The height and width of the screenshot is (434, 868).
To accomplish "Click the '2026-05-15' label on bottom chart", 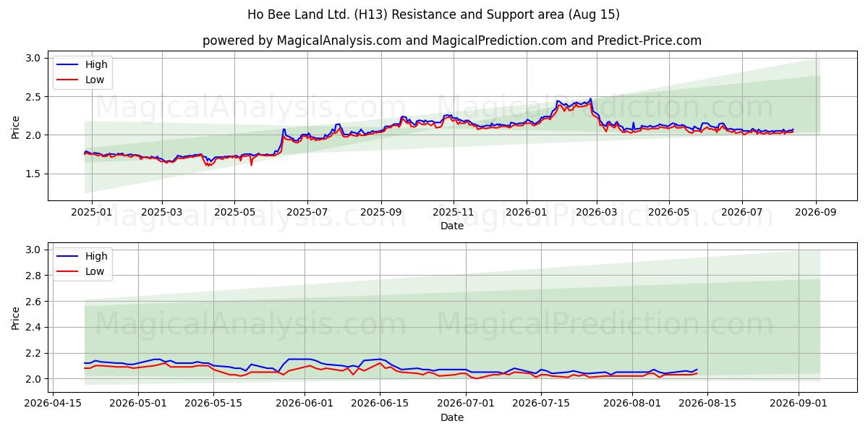I will pyautogui.click(x=213, y=404).
